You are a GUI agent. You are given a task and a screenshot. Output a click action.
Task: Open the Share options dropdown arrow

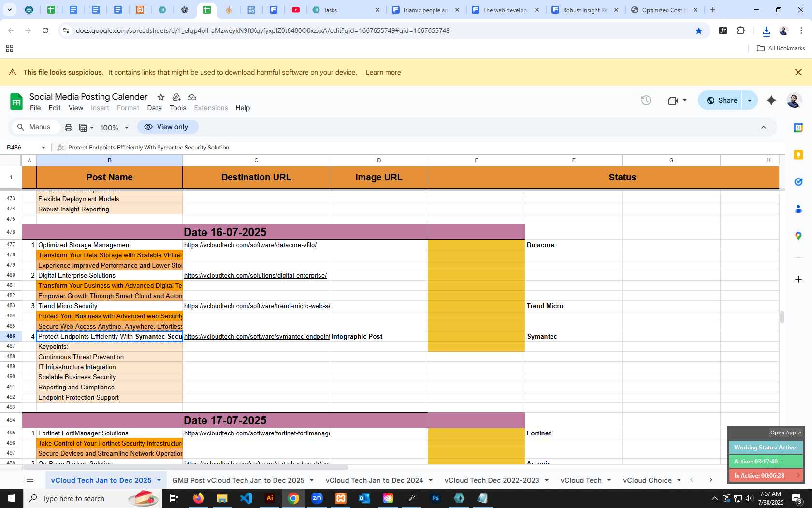(x=750, y=100)
